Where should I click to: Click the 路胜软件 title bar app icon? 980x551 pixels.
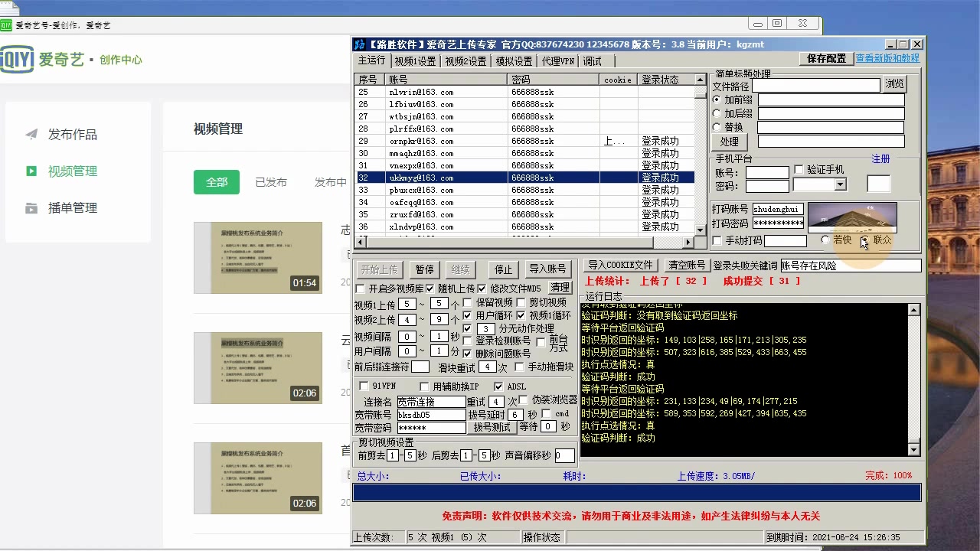(360, 44)
